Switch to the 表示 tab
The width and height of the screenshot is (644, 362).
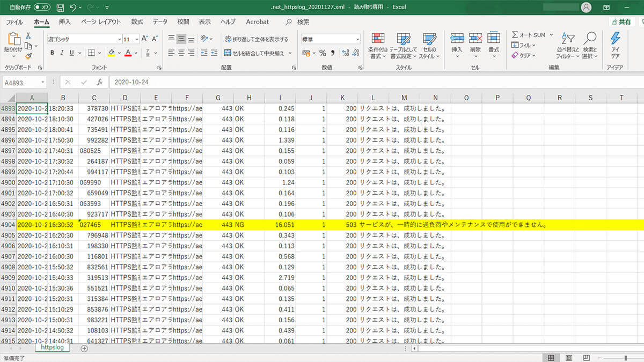205,22
